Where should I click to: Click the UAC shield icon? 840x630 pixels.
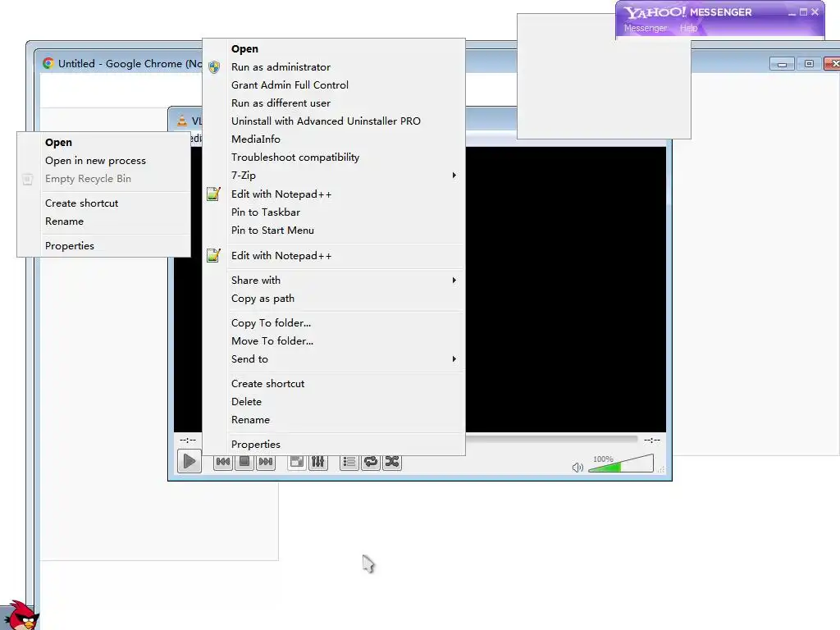pos(214,67)
